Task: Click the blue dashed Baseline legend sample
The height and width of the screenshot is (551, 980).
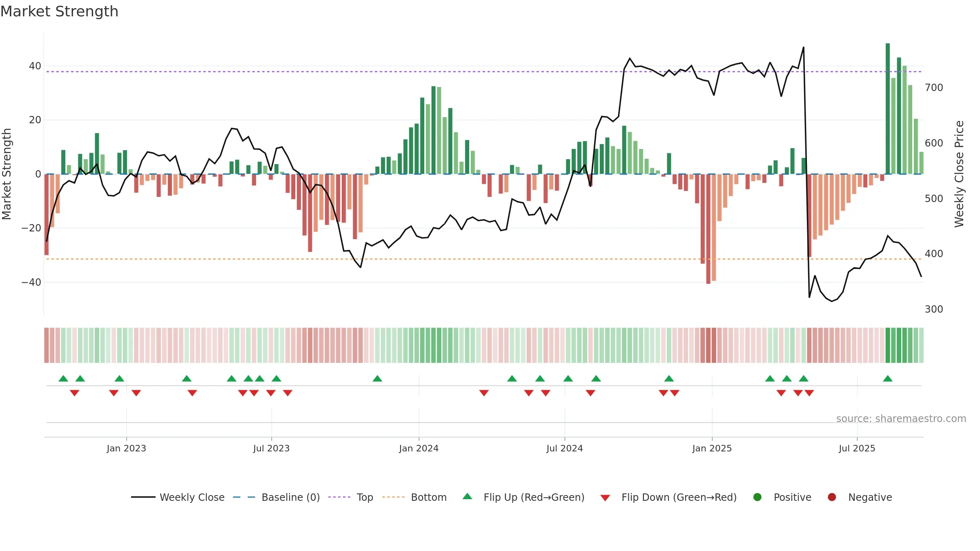Action: tap(244, 497)
